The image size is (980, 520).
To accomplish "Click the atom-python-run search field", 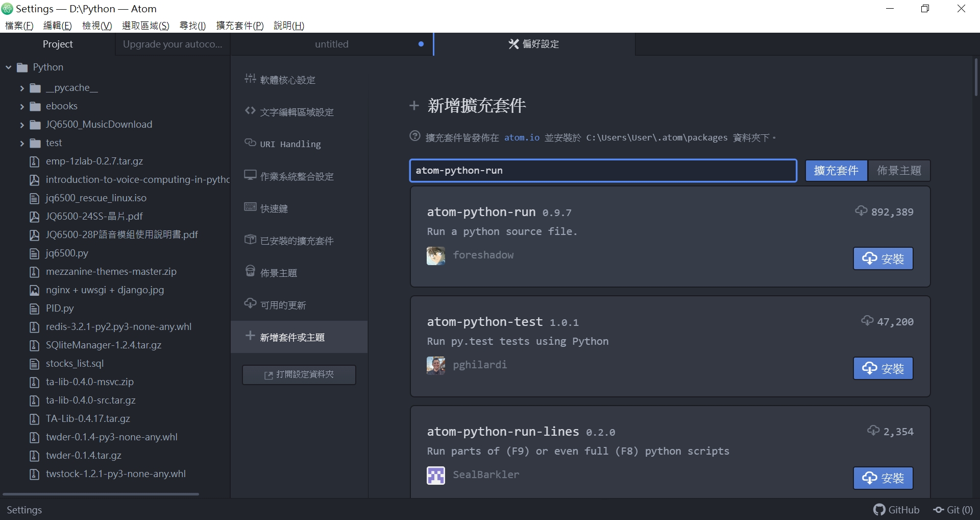I will point(602,171).
